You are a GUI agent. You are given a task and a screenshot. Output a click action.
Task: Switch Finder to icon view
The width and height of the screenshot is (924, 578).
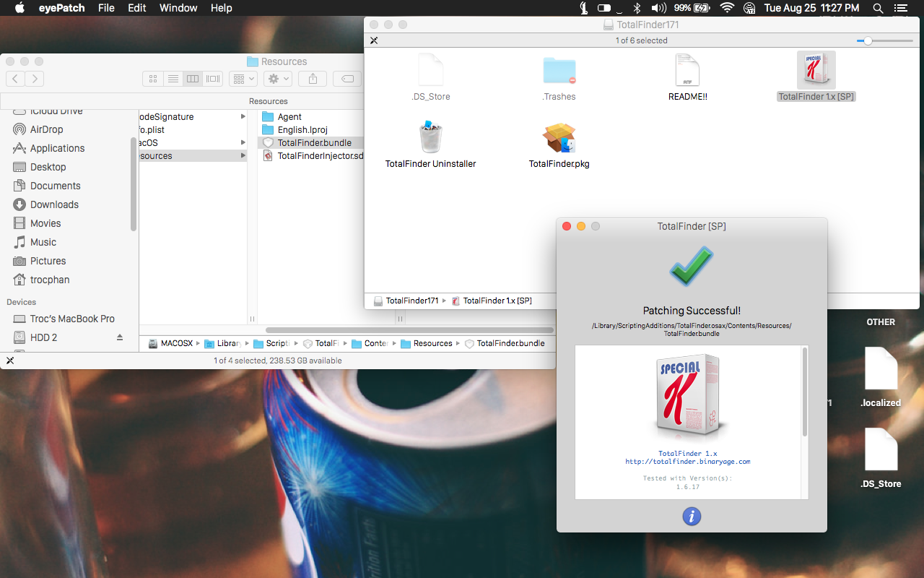tap(152, 79)
